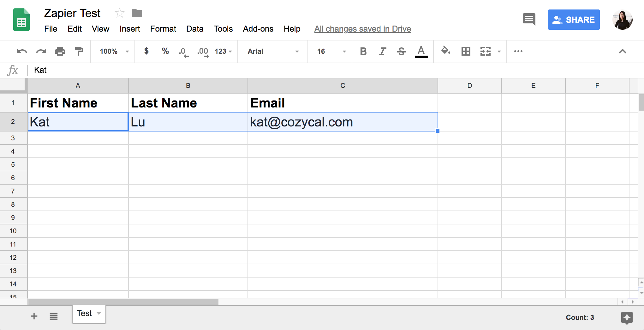Screen dimensions: 644x330
Task: Open the Arial font dropdown
Action: tap(273, 51)
